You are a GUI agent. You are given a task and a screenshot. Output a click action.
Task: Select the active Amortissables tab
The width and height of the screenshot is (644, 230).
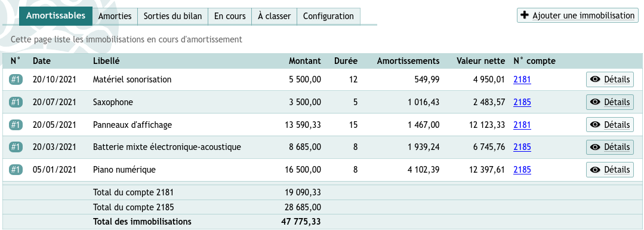pyautogui.click(x=56, y=16)
